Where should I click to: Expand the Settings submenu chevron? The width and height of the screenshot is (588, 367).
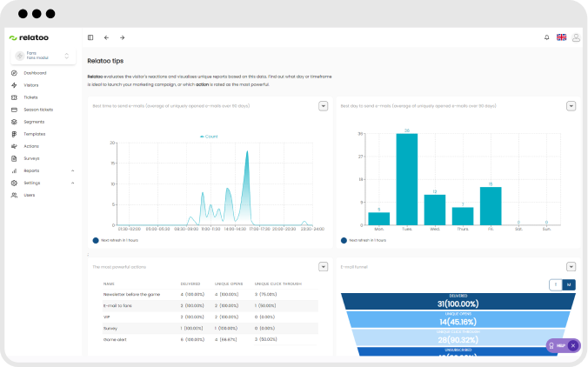click(x=73, y=183)
